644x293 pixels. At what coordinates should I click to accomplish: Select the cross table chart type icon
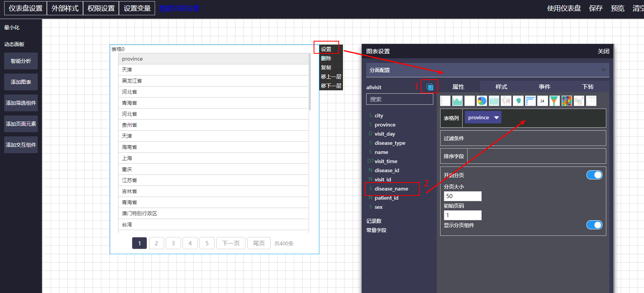click(591, 101)
